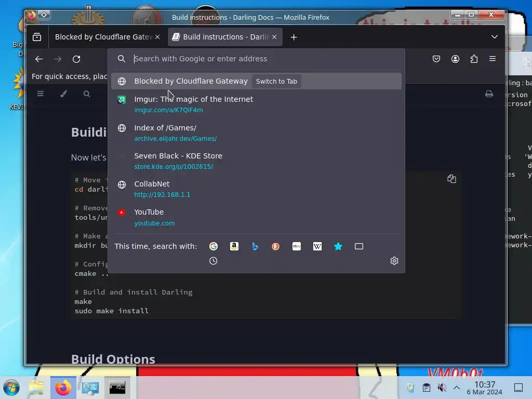Select the Imgur: The magic of the Internet suggestion

point(256,104)
